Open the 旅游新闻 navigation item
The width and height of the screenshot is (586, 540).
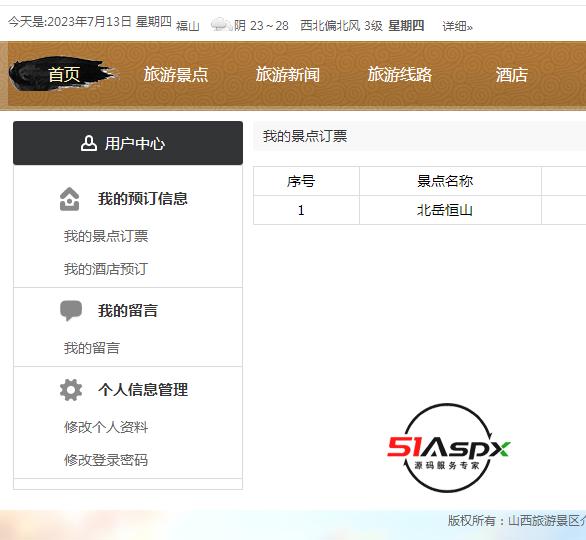(x=288, y=74)
